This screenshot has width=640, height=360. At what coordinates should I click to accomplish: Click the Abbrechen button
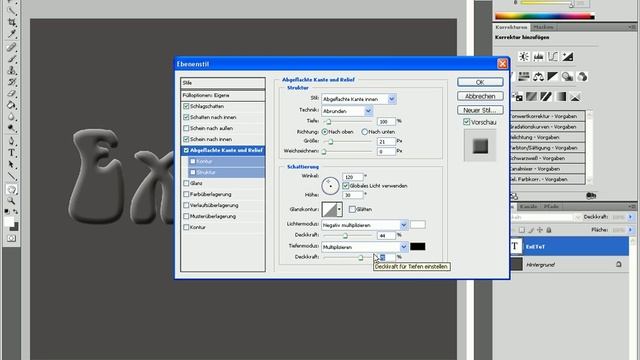point(480,96)
